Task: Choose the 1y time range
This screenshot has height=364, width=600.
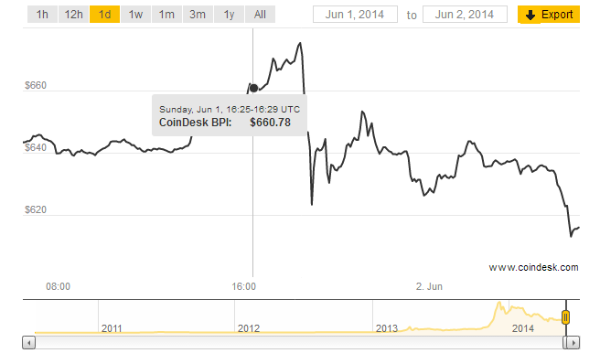Action: (x=229, y=15)
